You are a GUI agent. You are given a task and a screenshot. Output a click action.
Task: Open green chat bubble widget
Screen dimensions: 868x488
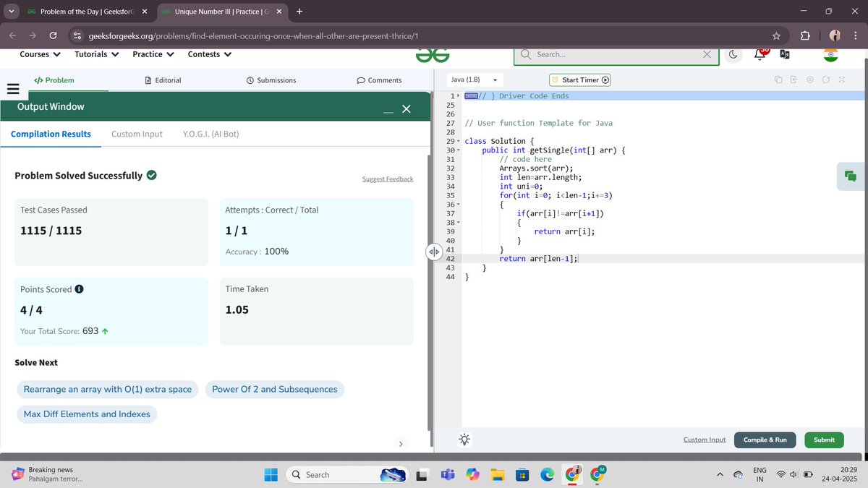pyautogui.click(x=851, y=176)
